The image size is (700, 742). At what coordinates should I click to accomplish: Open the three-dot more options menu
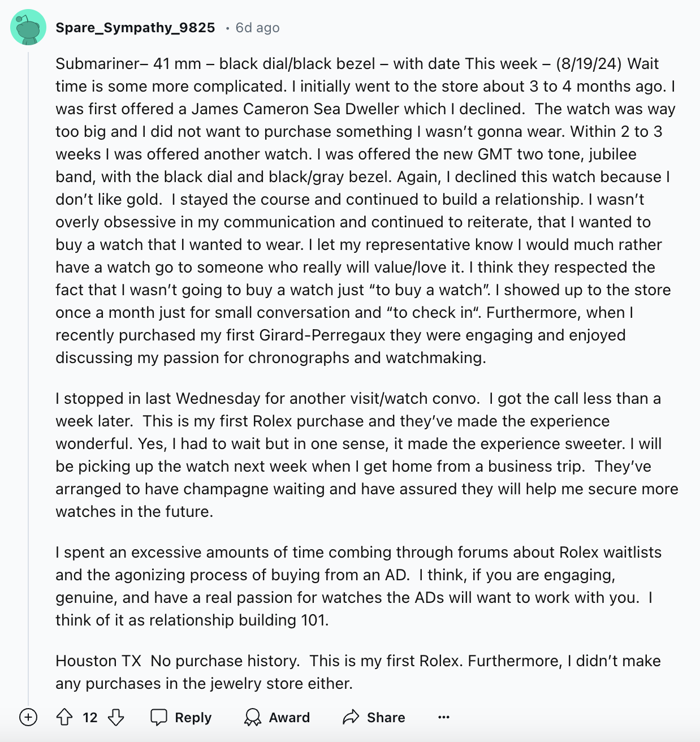click(444, 717)
